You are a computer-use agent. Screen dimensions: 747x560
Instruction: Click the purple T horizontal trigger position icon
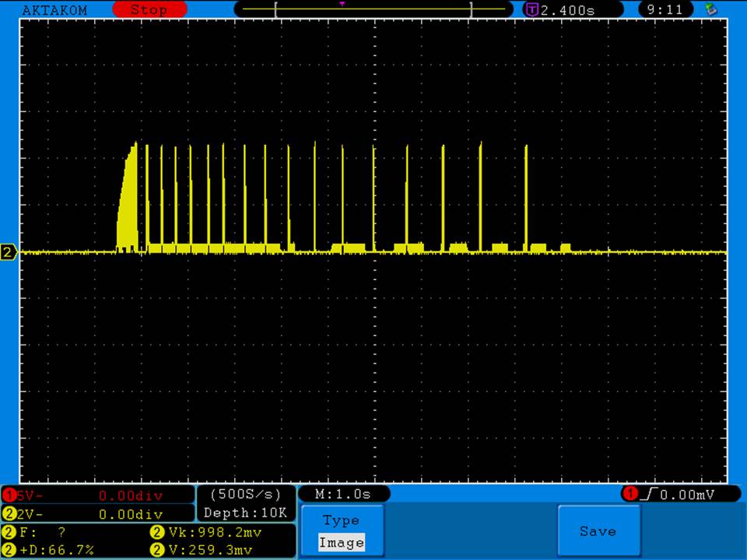(x=532, y=10)
